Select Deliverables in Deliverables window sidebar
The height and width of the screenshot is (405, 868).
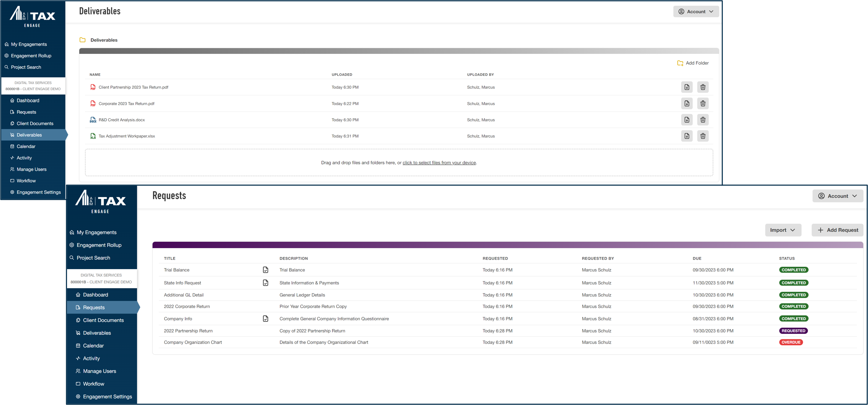(33, 135)
